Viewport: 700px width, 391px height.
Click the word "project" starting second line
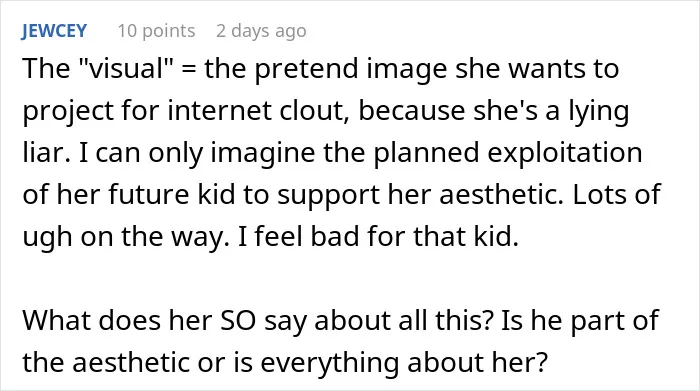[68, 112]
